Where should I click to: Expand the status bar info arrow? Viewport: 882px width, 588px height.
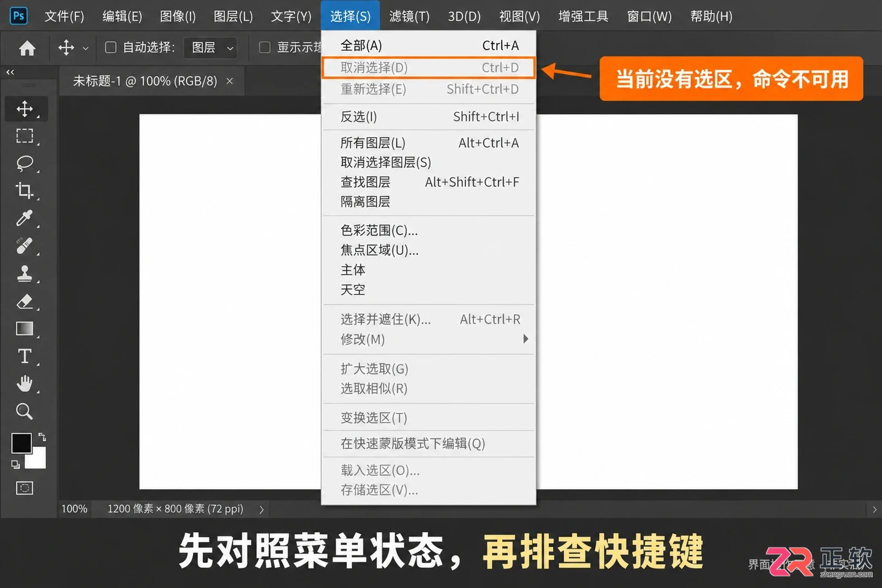pyautogui.click(x=262, y=509)
